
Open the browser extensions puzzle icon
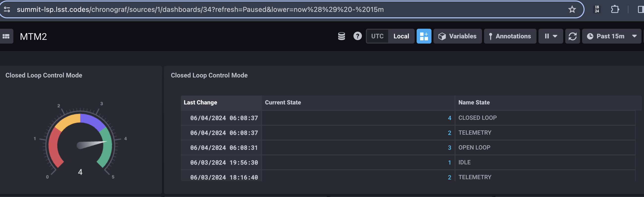point(615,9)
